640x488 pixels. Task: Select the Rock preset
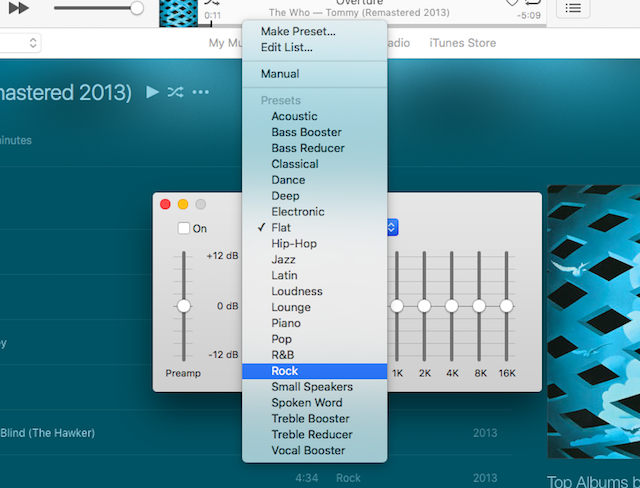285,371
